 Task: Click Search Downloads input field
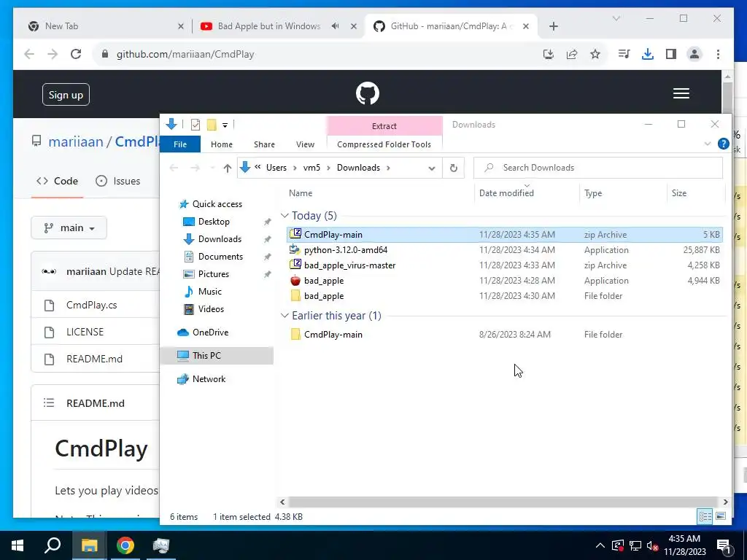598,168
